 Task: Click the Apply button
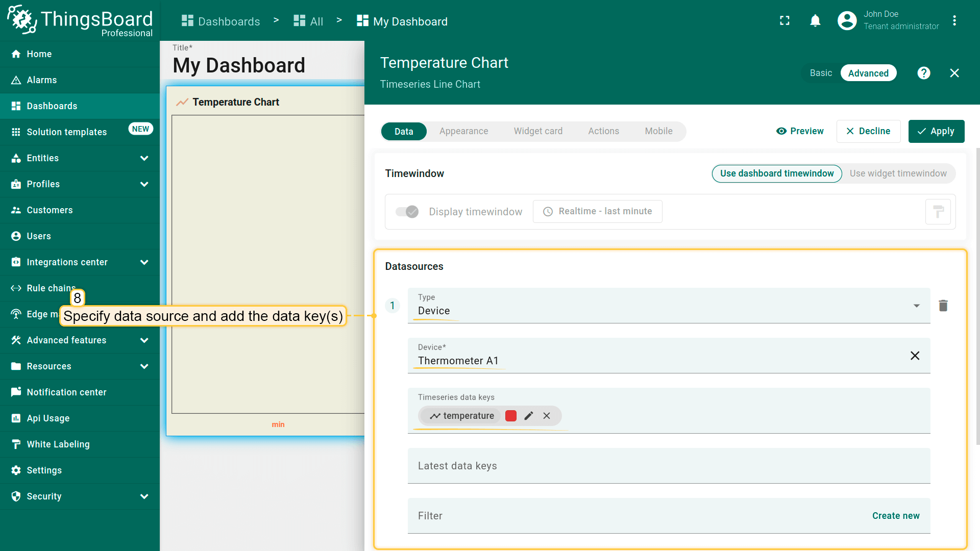[936, 131]
